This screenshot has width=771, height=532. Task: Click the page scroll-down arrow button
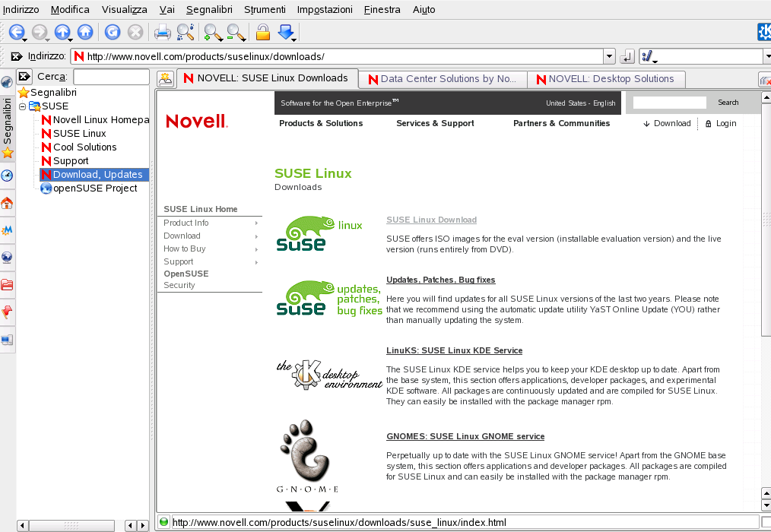pyautogui.click(x=766, y=505)
